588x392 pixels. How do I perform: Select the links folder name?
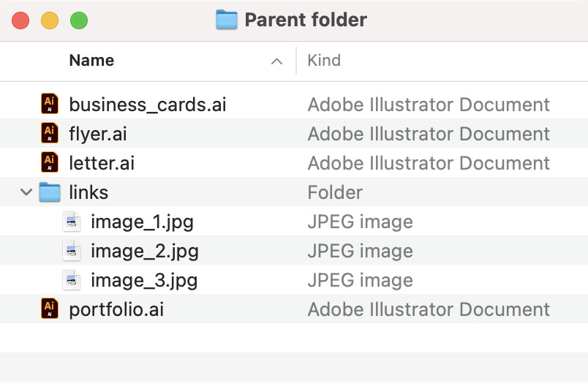88,192
